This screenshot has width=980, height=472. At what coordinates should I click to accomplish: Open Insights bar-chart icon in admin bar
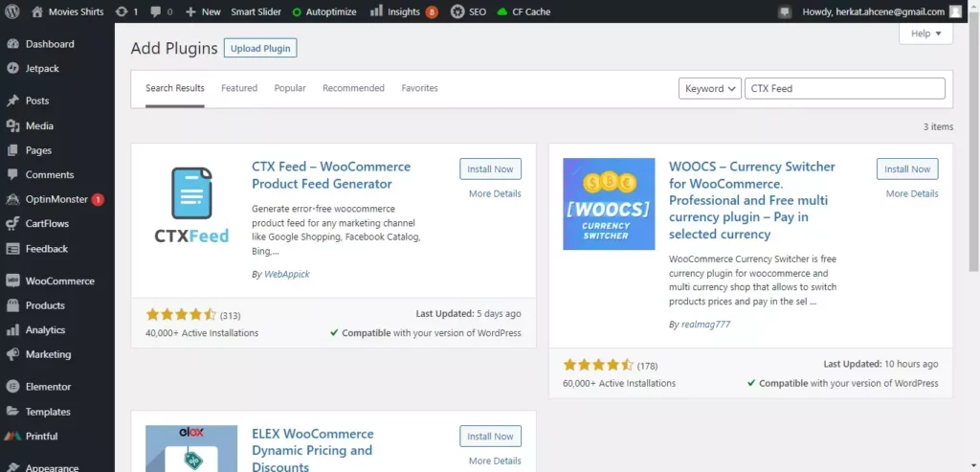(x=373, y=11)
